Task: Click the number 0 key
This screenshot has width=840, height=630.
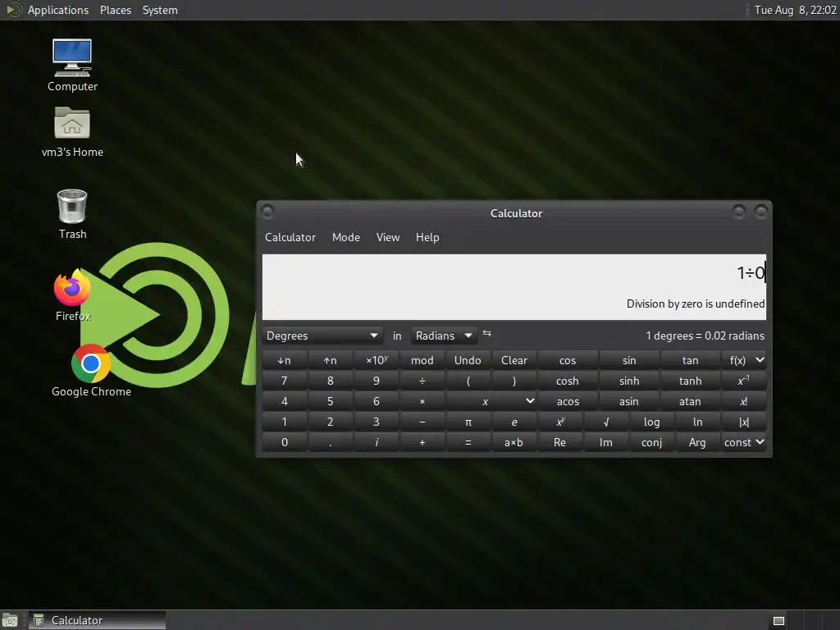Action: pos(285,442)
